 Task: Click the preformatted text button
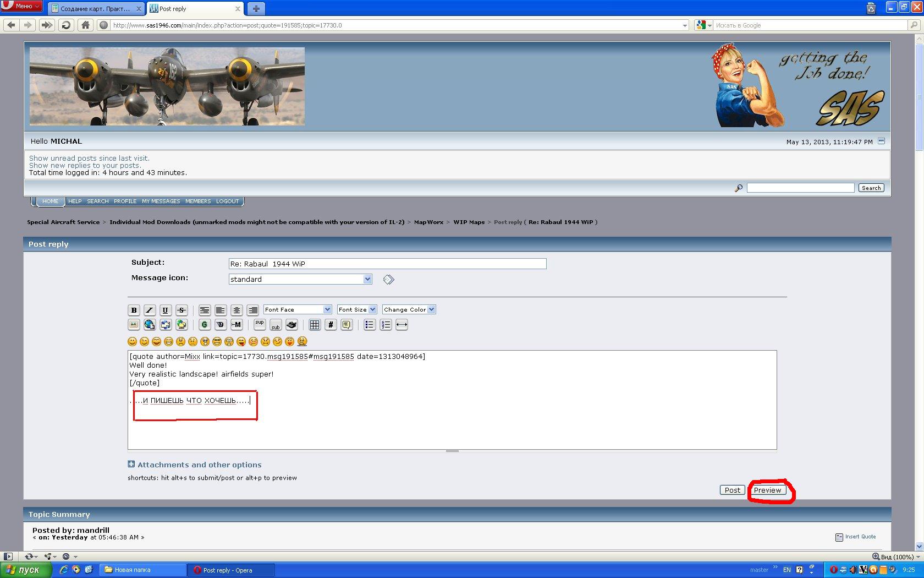205,310
